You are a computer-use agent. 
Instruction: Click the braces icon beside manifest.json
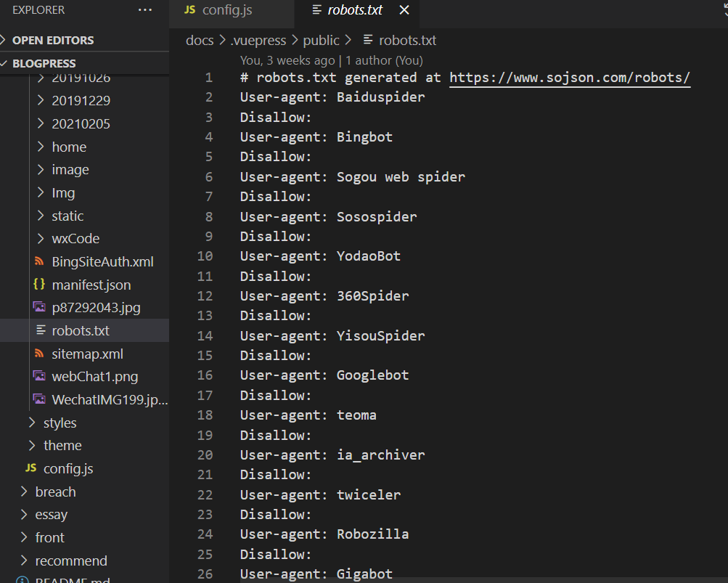click(39, 285)
